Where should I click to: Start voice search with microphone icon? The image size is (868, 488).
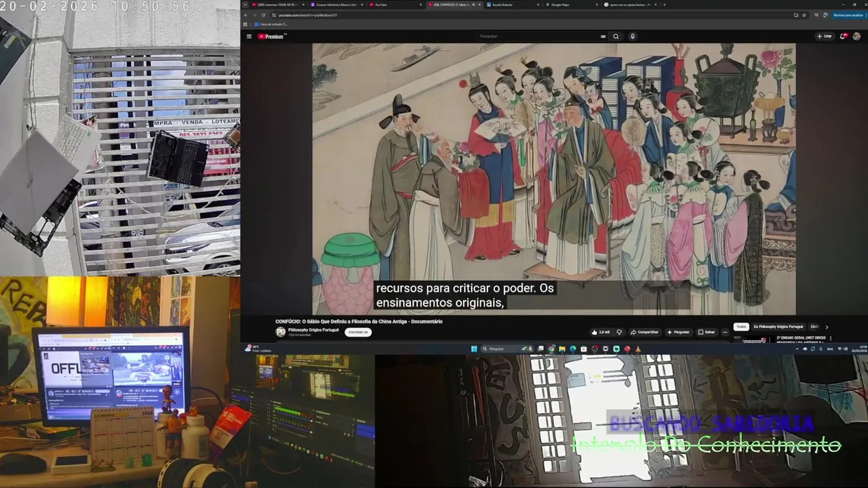(632, 37)
